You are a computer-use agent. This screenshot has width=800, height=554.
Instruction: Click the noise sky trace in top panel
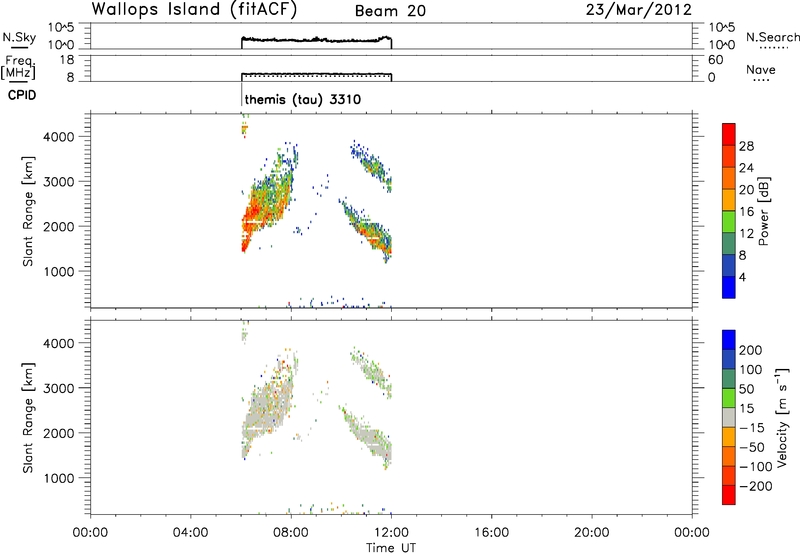point(316,40)
